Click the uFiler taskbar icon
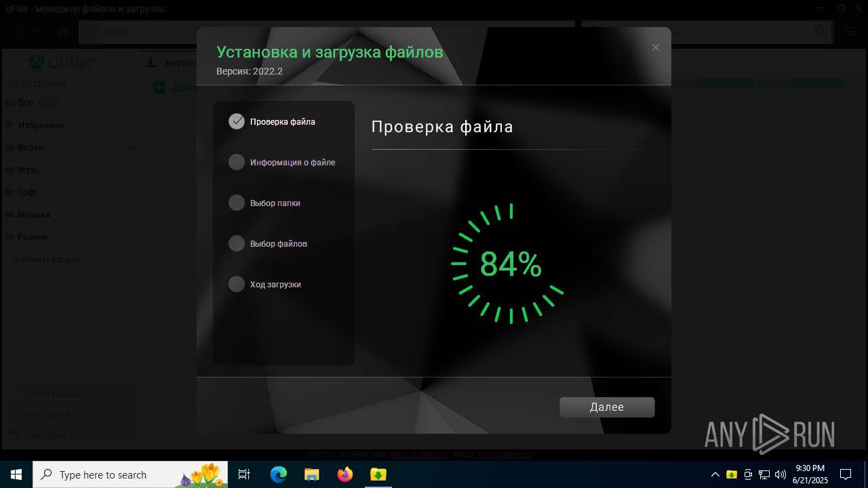The image size is (868, 488). pyautogui.click(x=378, y=474)
